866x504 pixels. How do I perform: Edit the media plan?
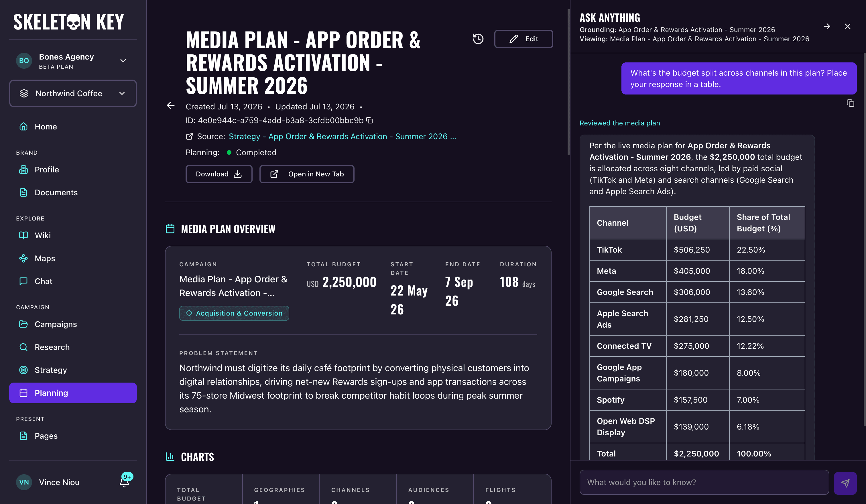tap(523, 39)
